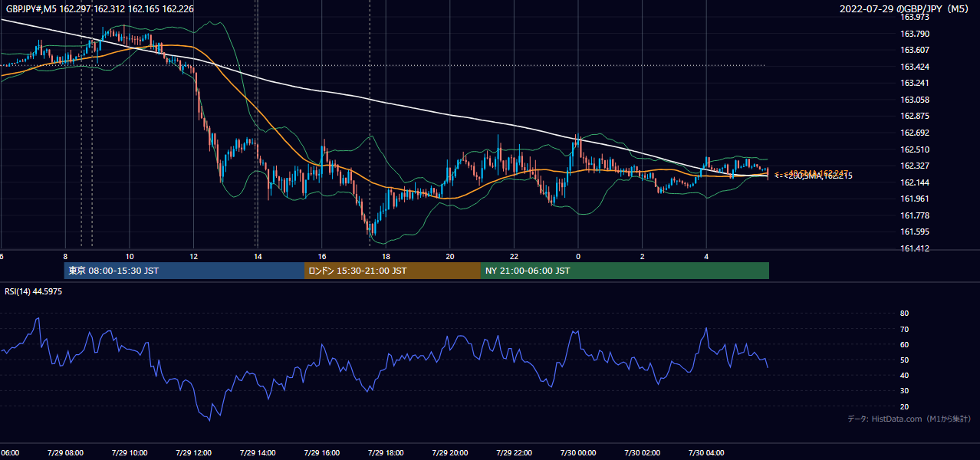Click RSI scale value 20
Viewport: 980px width, 460px height.
[x=904, y=406]
